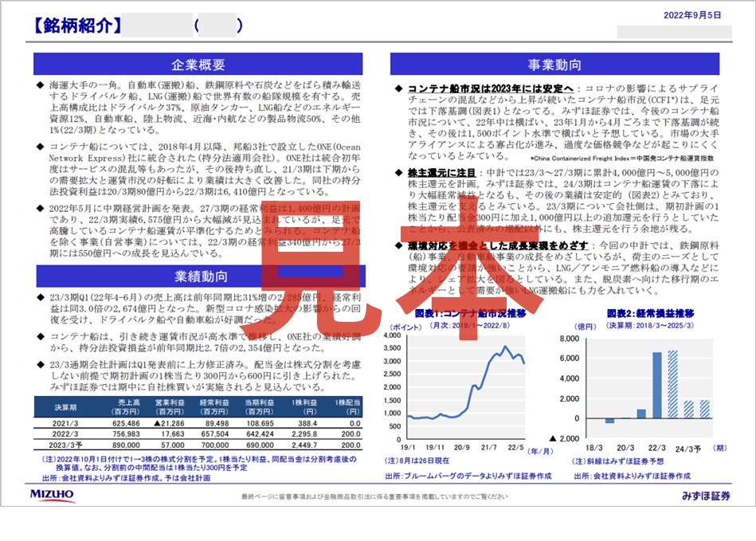756x541 pixels.
Task: Click the MIZUHO logo in the footer
Action: (x=52, y=496)
